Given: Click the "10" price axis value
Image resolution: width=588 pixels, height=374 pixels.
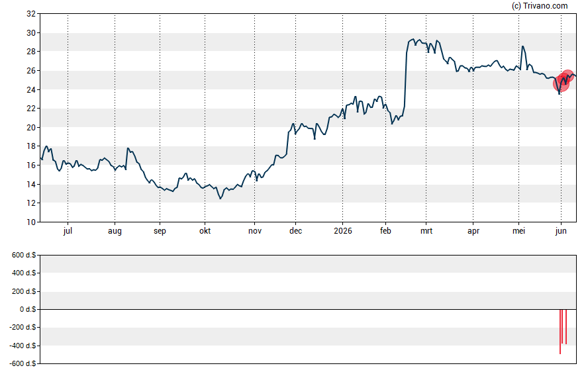Looking at the screenshot, I should coord(31,222).
